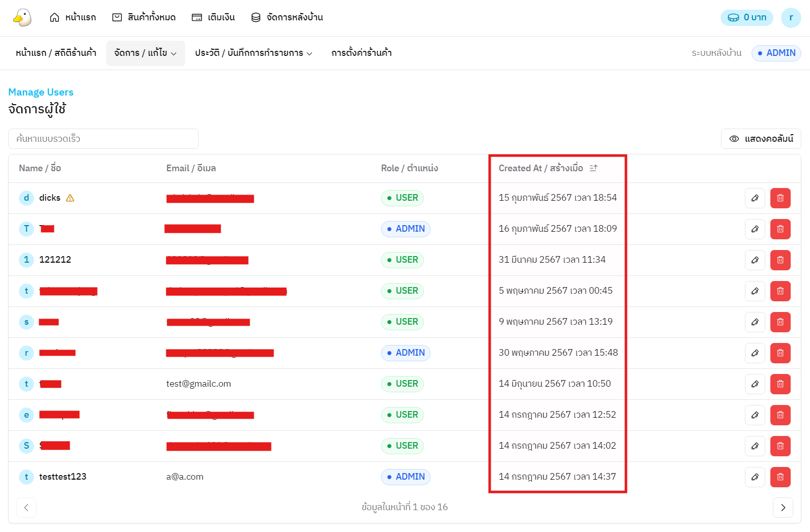
Task: Click warning icon next to dicks
Action: tap(70, 198)
